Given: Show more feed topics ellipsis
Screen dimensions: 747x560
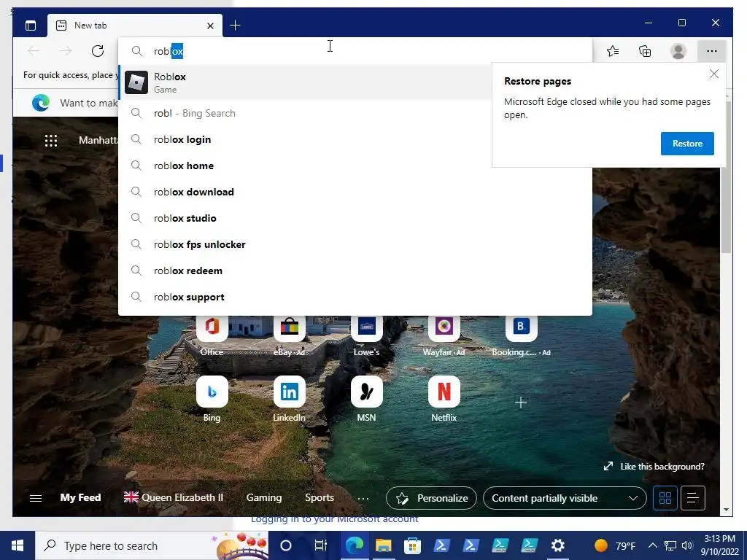Looking at the screenshot, I should (363, 499).
